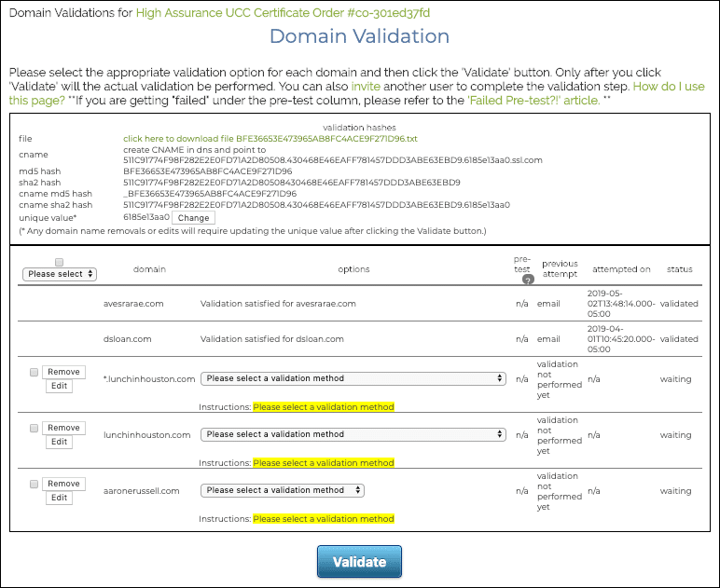
Task: Check the box for *.lunchinhouston.com
Action: click(x=35, y=372)
